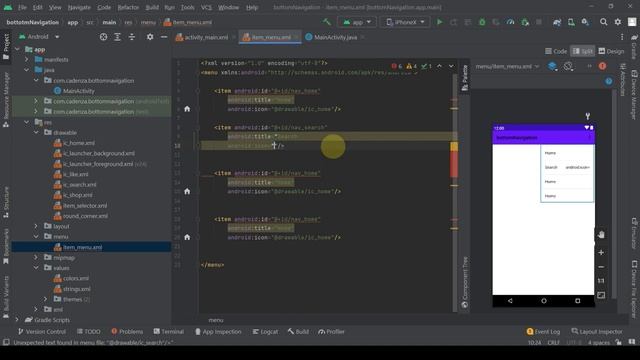Open the File menu
Viewport: 640px width, 360px height.
pyautogui.click(x=22, y=7)
